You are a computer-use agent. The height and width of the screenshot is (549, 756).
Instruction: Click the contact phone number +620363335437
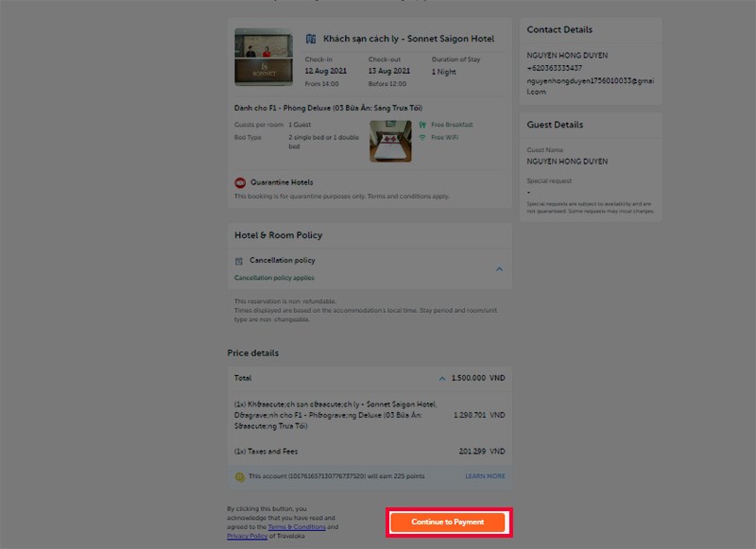[555, 68]
